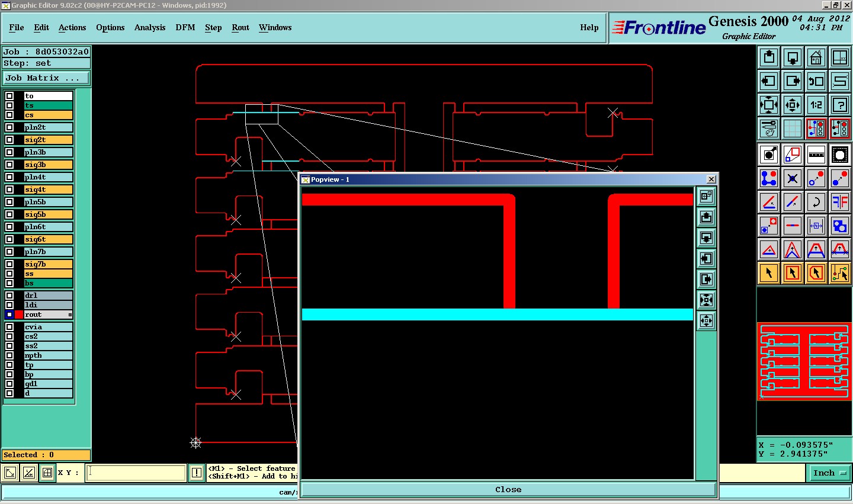Open the Windows menu
853x504 pixels.
[x=275, y=27]
